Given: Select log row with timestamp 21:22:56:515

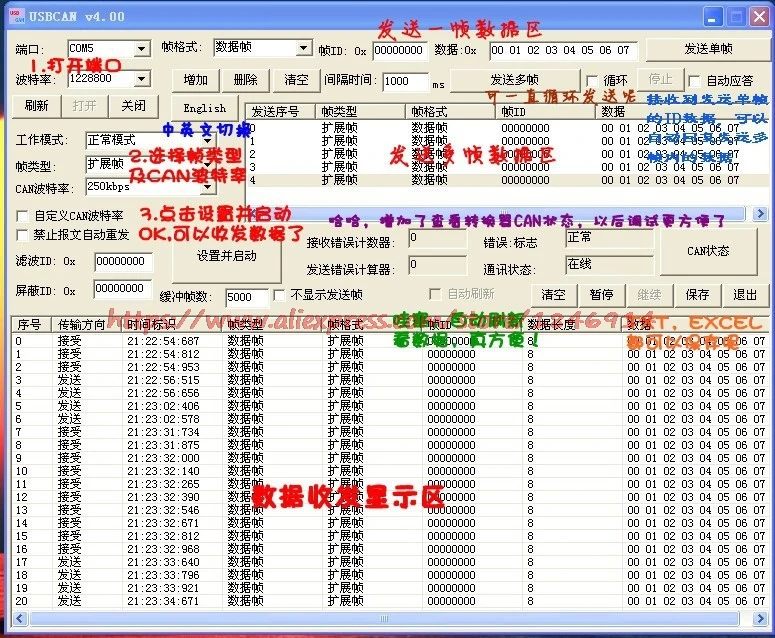Looking at the screenshot, I should pyautogui.click(x=390, y=380).
